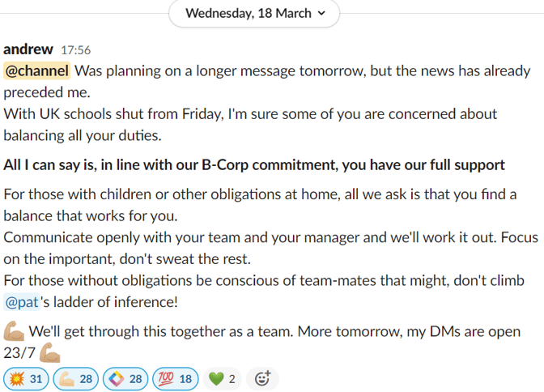Click the bicep emoji before "We'll get through"
Screen dimensions: 544x392
(x=14, y=331)
